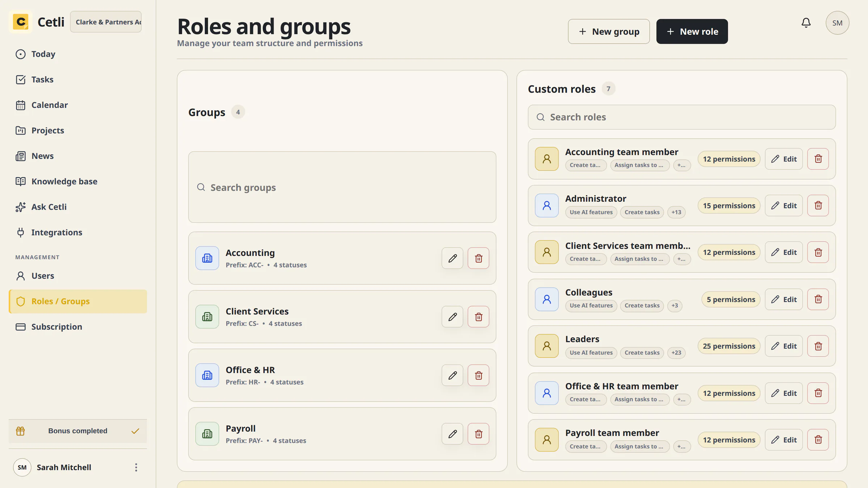This screenshot has width=868, height=488.
Task: Delete the Accounting team member role
Action: pos(818,159)
